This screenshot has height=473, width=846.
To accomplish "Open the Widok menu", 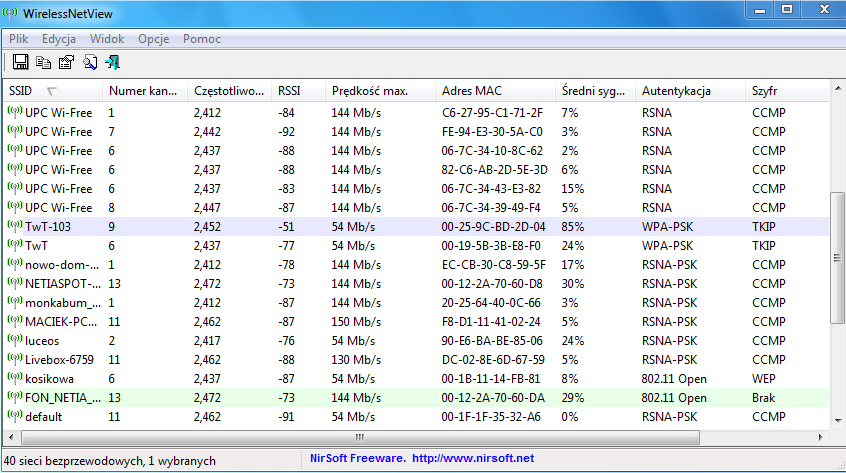I will (x=107, y=39).
